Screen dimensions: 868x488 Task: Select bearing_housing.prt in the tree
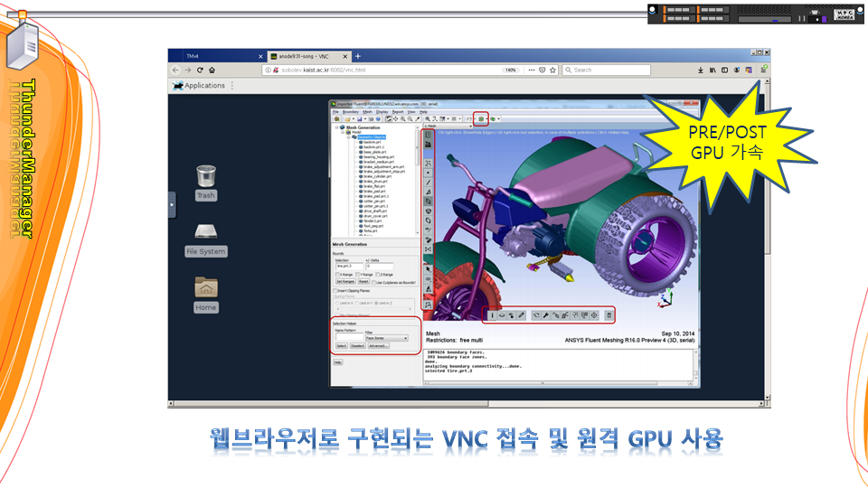pyautogui.click(x=377, y=157)
